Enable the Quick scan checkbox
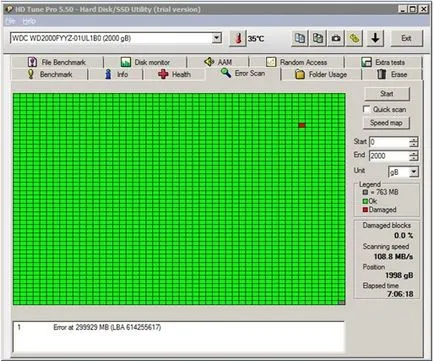This screenshot has width=434, height=361. pyautogui.click(x=366, y=109)
